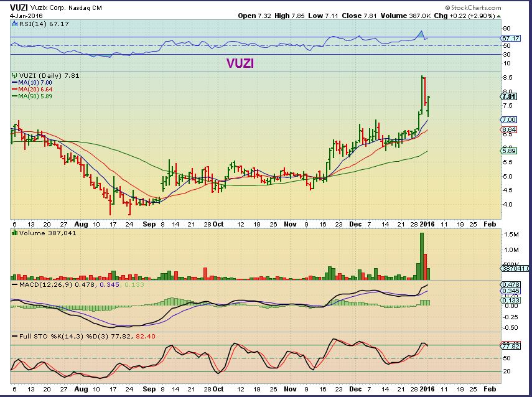Click the 'RSI(14) 67.17' legend
The width and height of the screenshot is (532, 397).
(44, 24)
